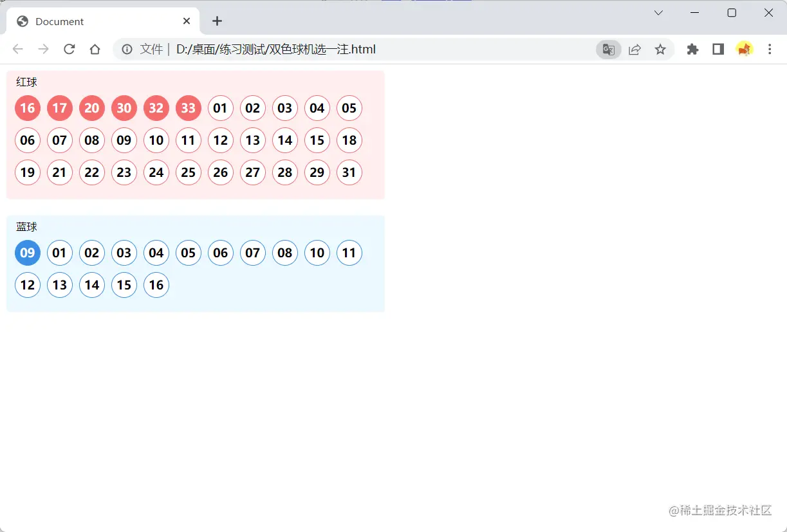
Task: Select red ball 19
Action: pos(28,172)
